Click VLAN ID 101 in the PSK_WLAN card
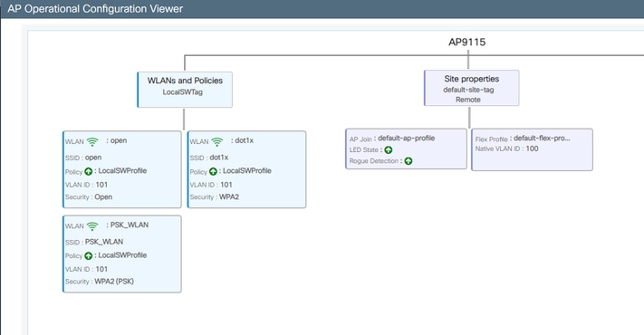The height and width of the screenshot is (335, 644). [86, 269]
